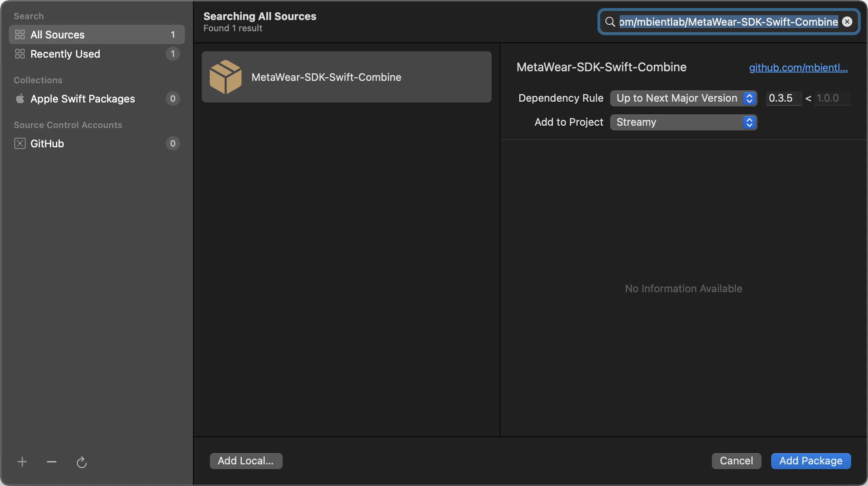Click the count badge 1 beside All Sources
The image size is (868, 486).
coord(173,34)
